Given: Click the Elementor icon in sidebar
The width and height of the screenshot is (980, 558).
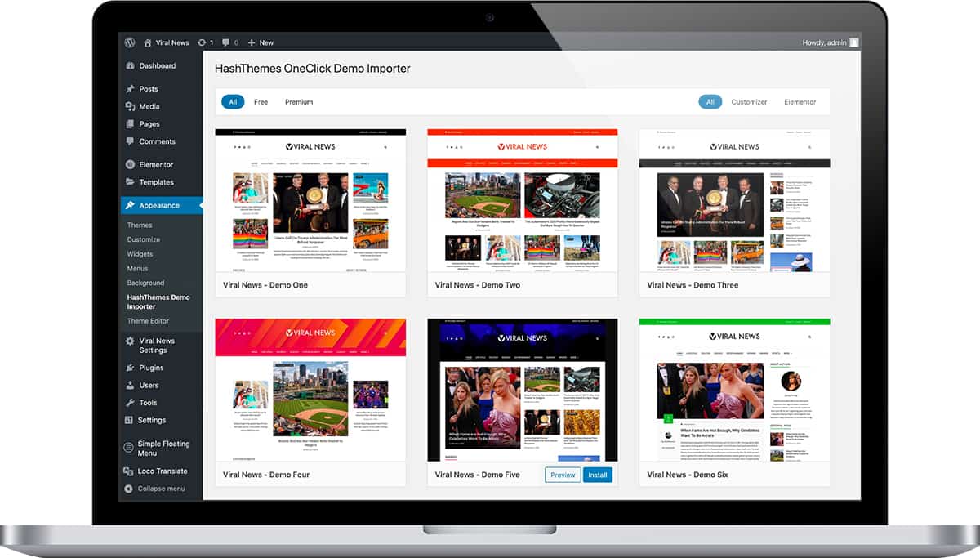Looking at the screenshot, I should (x=130, y=164).
